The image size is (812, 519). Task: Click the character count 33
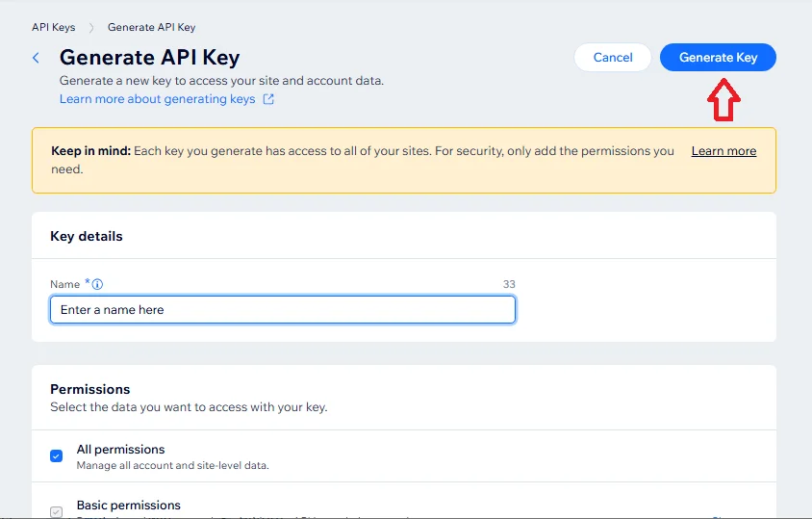point(509,284)
